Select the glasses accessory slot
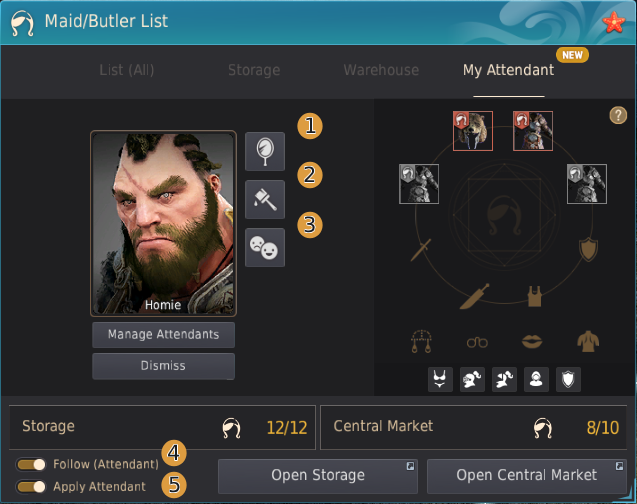This screenshot has width=637, height=504. point(477,342)
